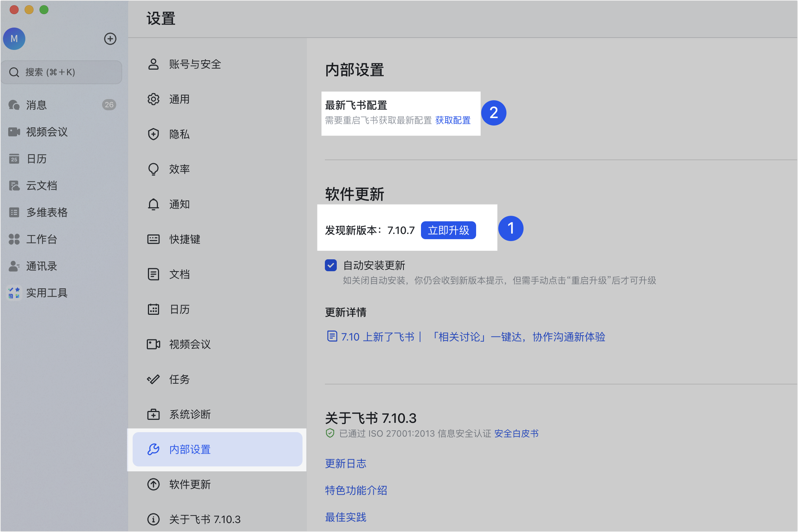Select settings 视频会议 camera icon
The width and height of the screenshot is (798, 532).
(153, 344)
